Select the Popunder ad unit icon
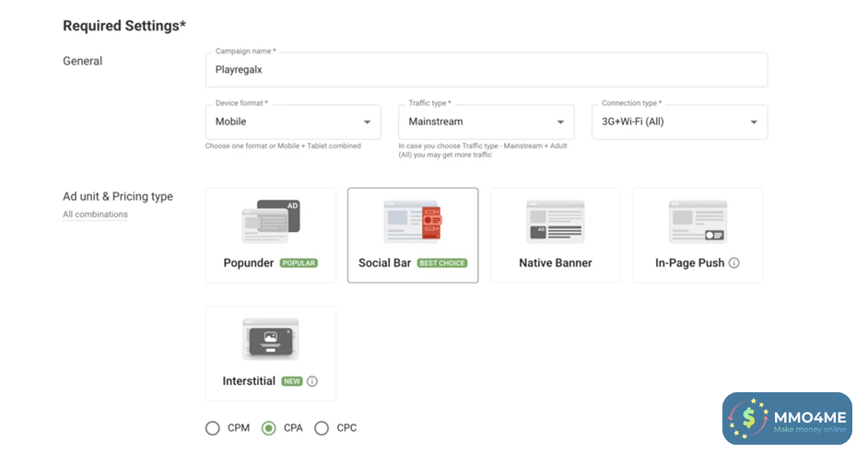The width and height of the screenshot is (868, 453). (270, 221)
